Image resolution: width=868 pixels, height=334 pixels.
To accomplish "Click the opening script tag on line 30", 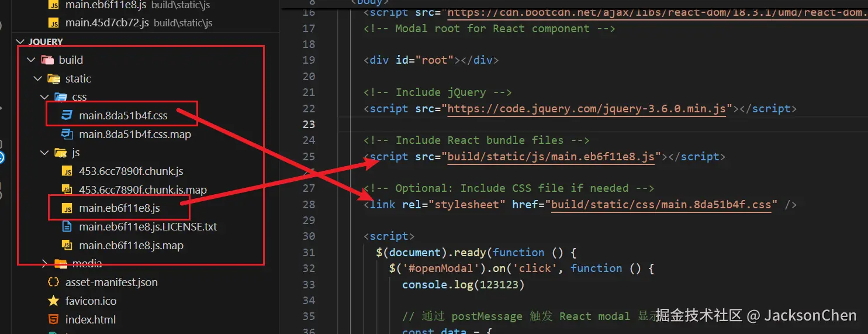I will click(x=389, y=236).
